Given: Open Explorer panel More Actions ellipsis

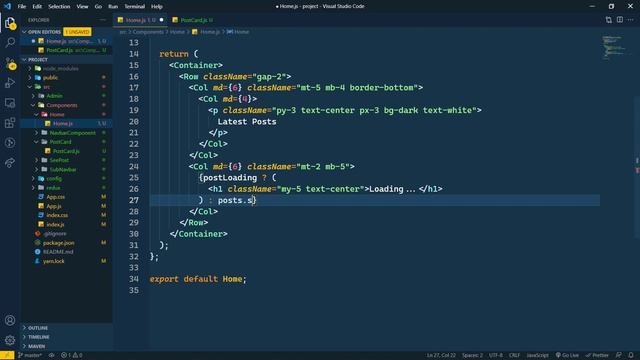Looking at the screenshot, I should [102, 20].
